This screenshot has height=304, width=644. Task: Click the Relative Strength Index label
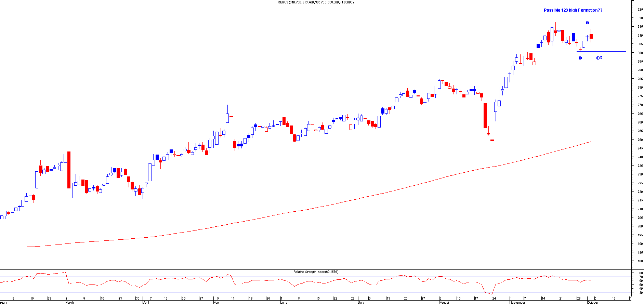tap(315, 272)
